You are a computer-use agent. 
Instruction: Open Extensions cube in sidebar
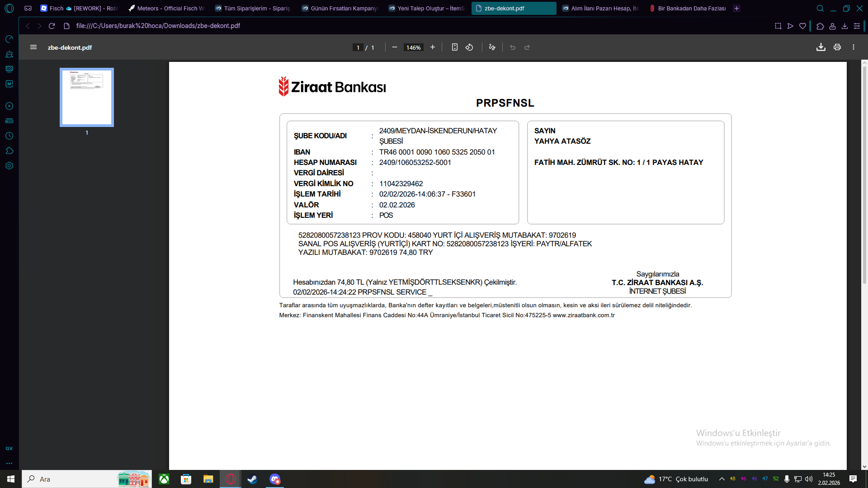[x=9, y=151]
